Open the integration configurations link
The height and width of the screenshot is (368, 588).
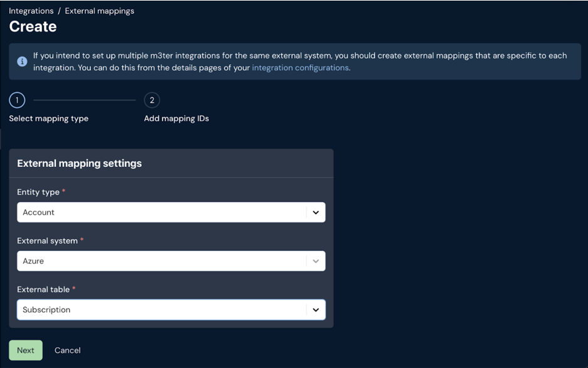click(x=300, y=68)
